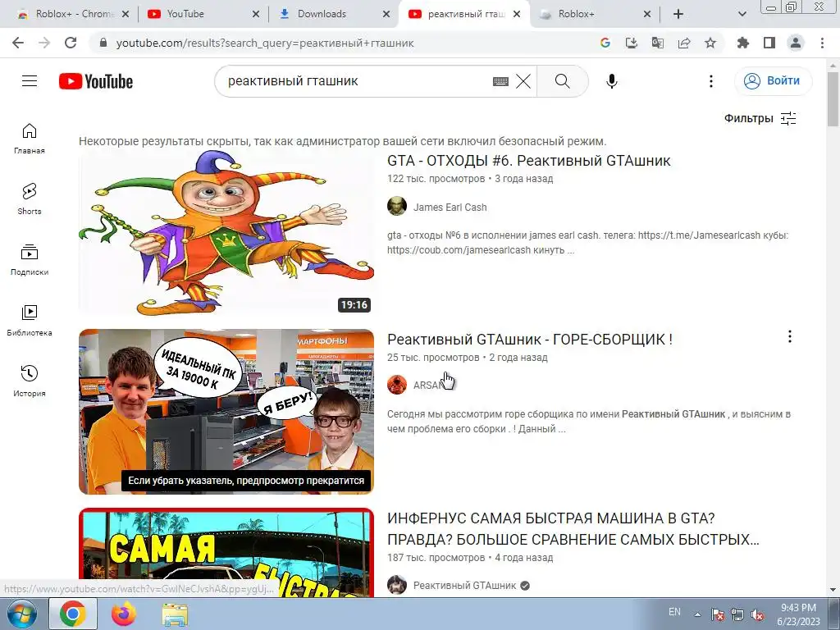Bookmark this page with the star
Screen dimensions: 840x630
(x=710, y=43)
